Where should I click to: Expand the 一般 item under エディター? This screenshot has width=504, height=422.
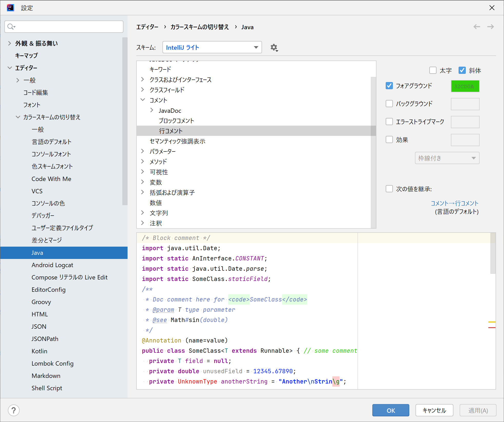click(18, 80)
